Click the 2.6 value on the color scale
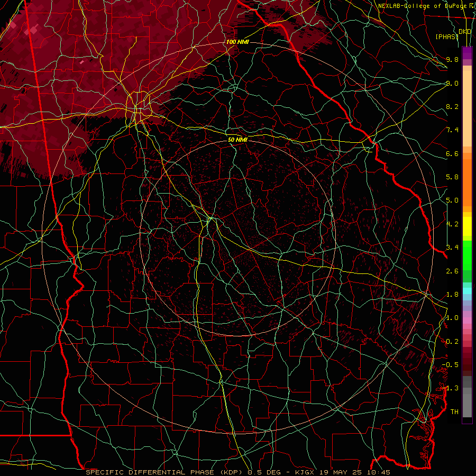Image resolution: width=476 pixels, height=476 pixels. tap(452, 271)
